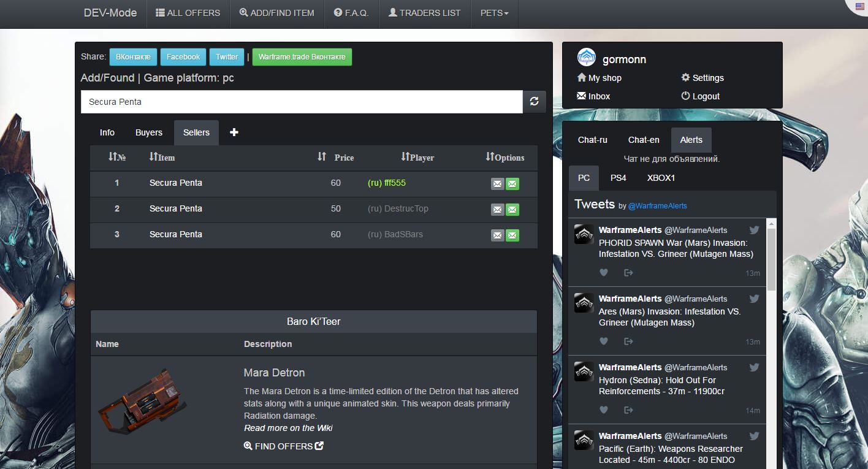Image resolution: width=868 pixels, height=469 pixels.
Task: Open the F.A.Q. page
Action: tap(351, 13)
